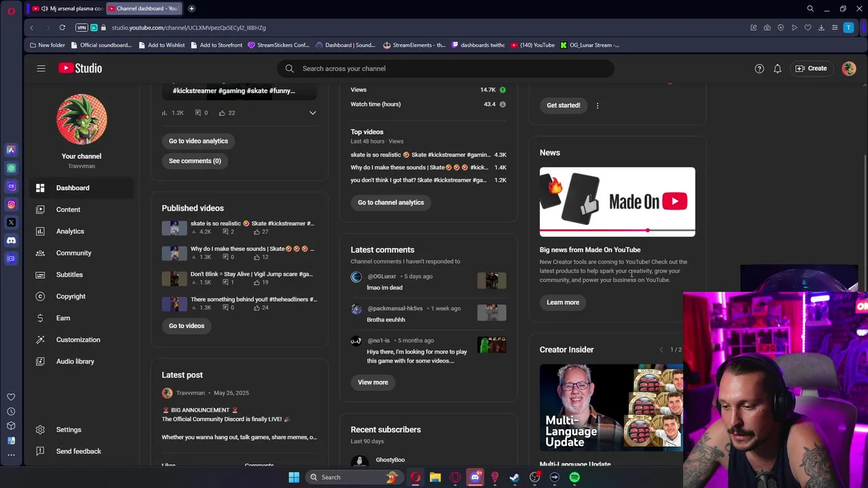
Task: Click See comments (0)
Action: point(195,161)
